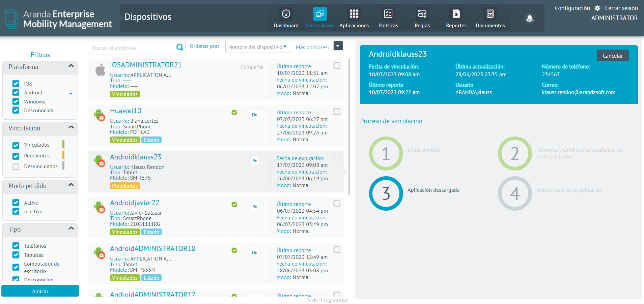Toggle the Activo lost mode checkbox
The width and height of the screenshot is (644, 304).
tap(16, 203)
